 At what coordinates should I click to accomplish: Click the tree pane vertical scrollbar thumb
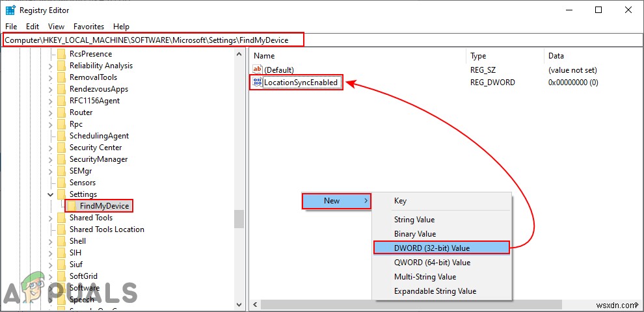pyautogui.click(x=239, y=218)
